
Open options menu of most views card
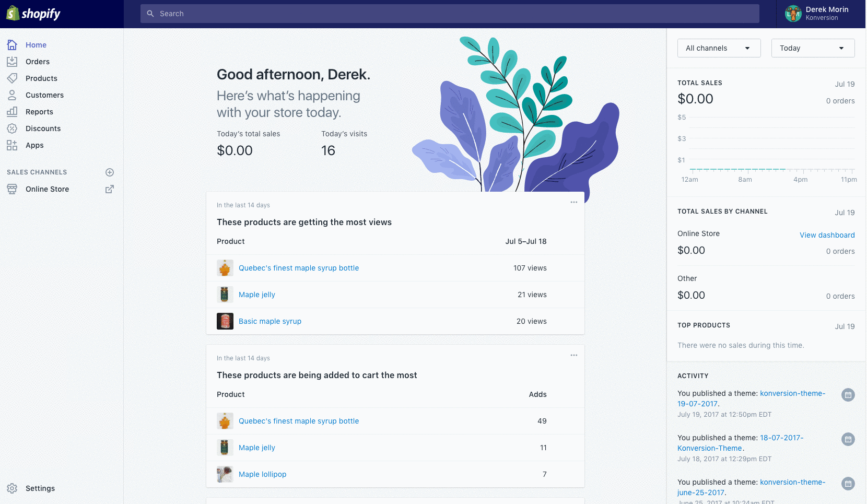coord(574,202)
